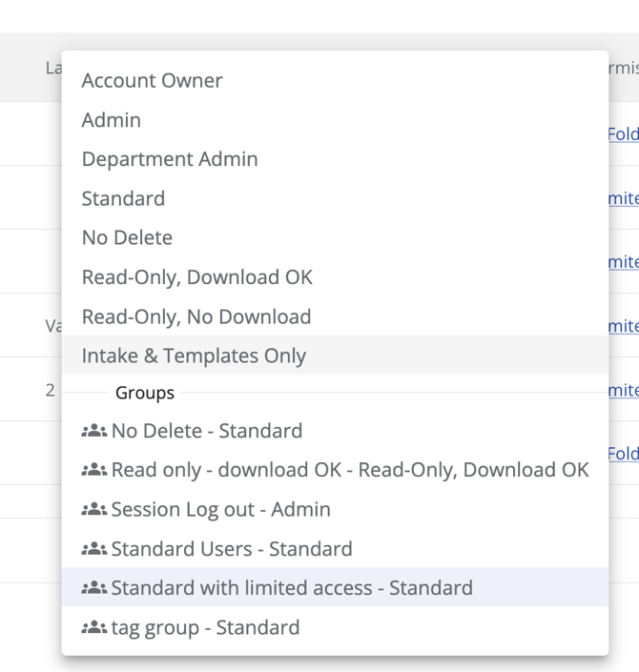
Task: Choose Intake & Templates Only option
Action: coord(194,356)
